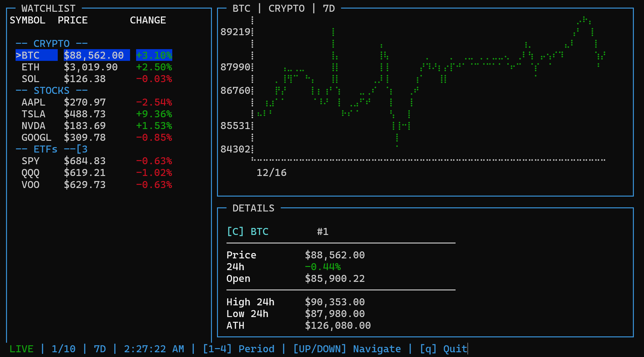Collapse the STOCKS section header

point(52,90)
